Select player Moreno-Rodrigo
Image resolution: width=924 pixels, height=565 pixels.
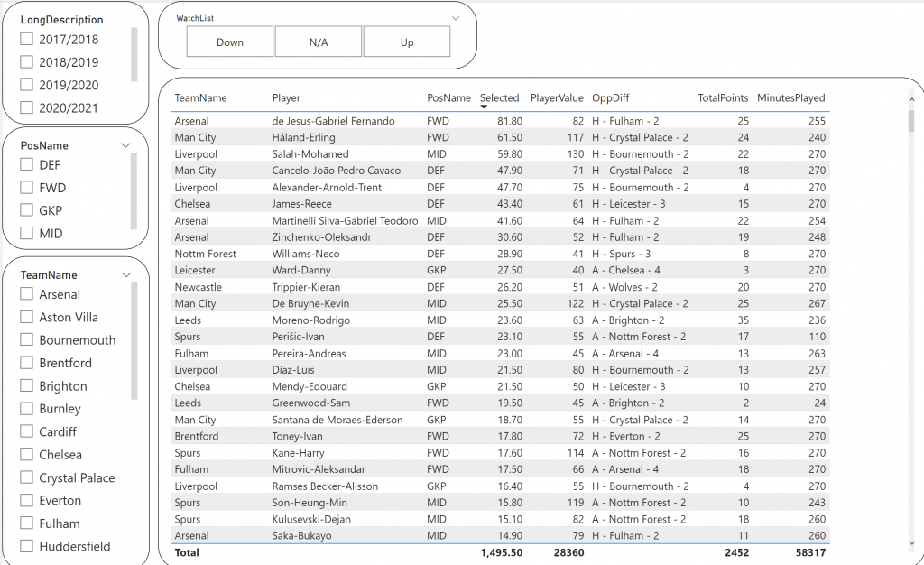(x=311, y=320)
